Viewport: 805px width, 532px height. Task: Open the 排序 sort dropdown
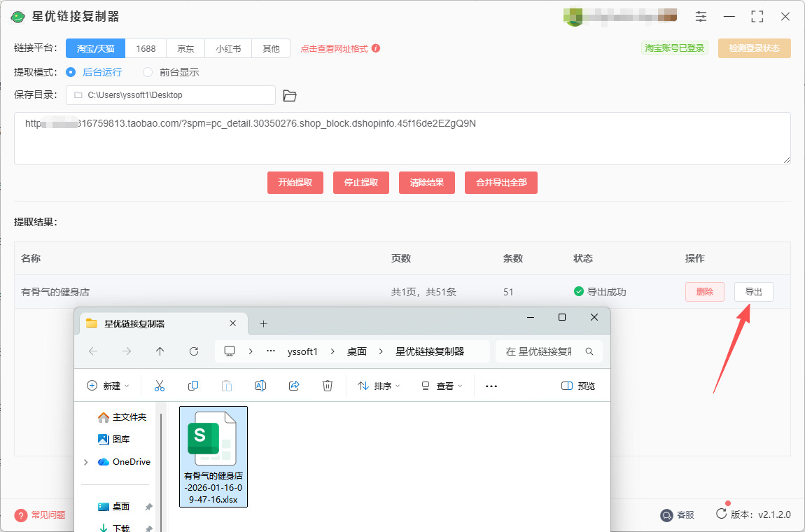coord(379,386)
